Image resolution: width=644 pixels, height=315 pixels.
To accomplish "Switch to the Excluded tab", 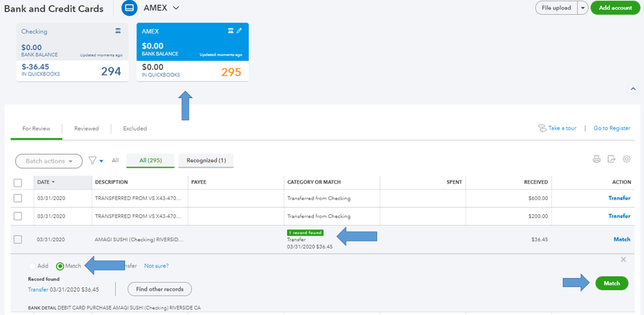I will (135, 128).
